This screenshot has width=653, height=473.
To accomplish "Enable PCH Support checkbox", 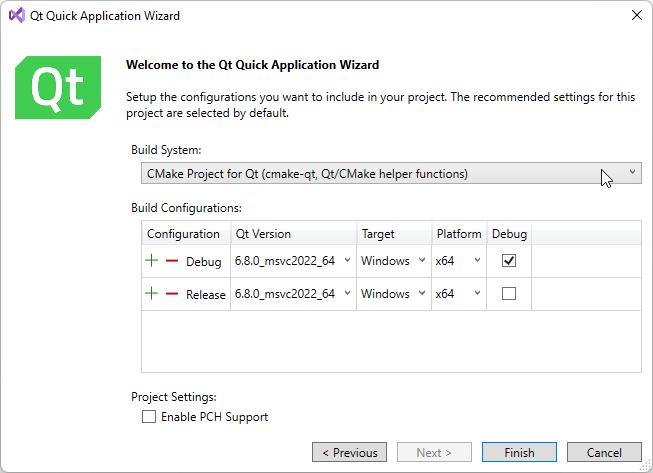I will tap(149, 417).
